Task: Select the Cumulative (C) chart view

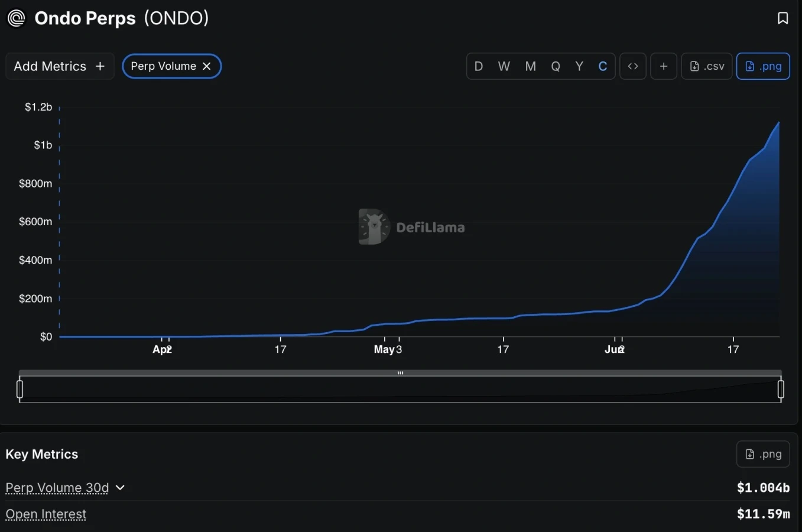Action: [603, 66]
